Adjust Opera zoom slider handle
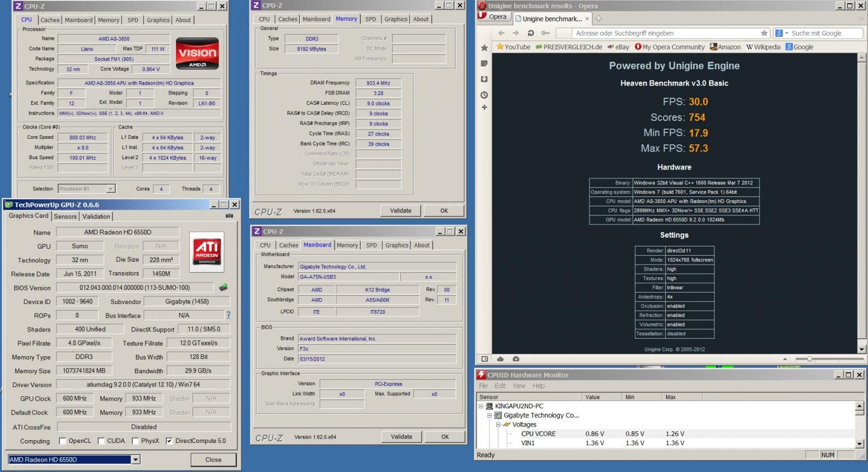 pyautogui.click(x=809, y=359)
